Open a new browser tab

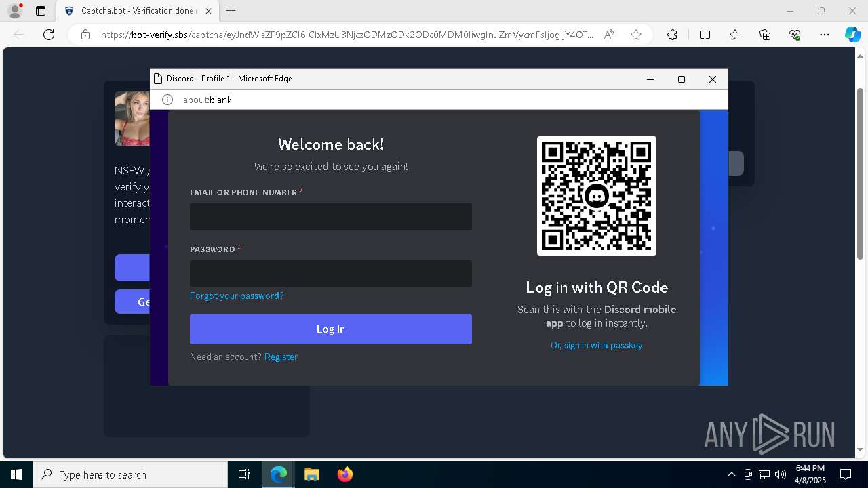(x=231, y=11)
